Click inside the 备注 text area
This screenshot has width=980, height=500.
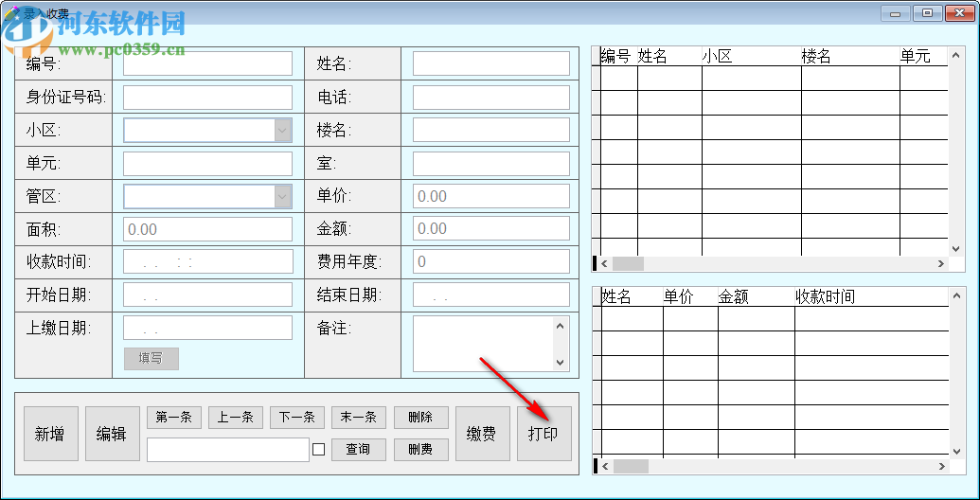[483, 344]
